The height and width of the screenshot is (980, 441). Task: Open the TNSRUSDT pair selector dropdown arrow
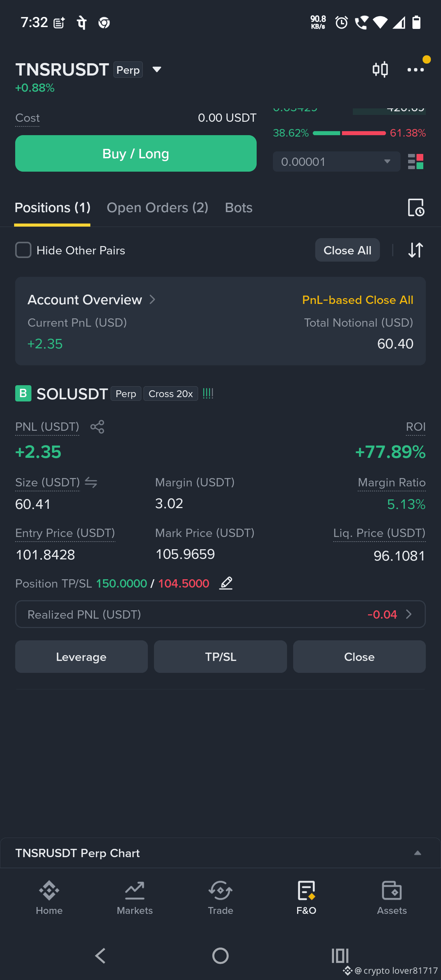[x=157, y=69]
